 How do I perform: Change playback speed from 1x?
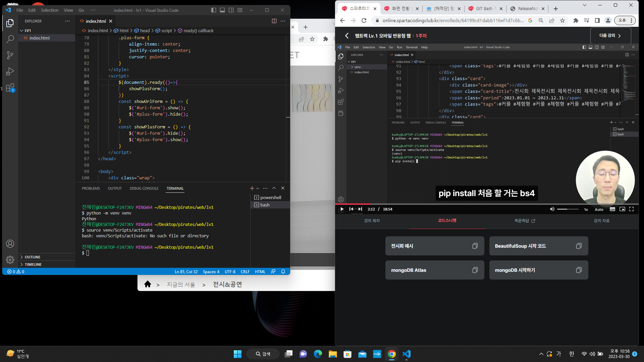coord(586,209)
